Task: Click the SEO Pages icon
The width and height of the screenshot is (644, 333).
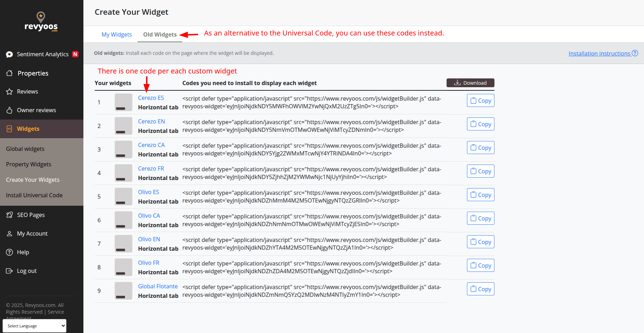Action: (x=10, y=215)
